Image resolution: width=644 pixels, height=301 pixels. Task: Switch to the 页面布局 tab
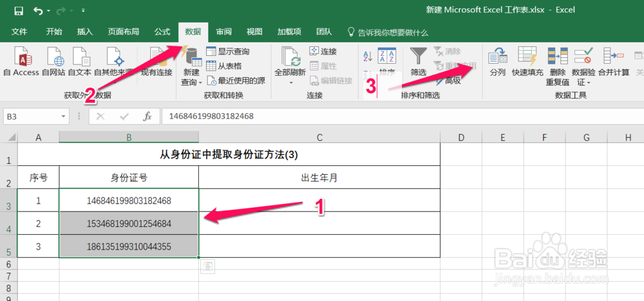[x=123, y=32]
